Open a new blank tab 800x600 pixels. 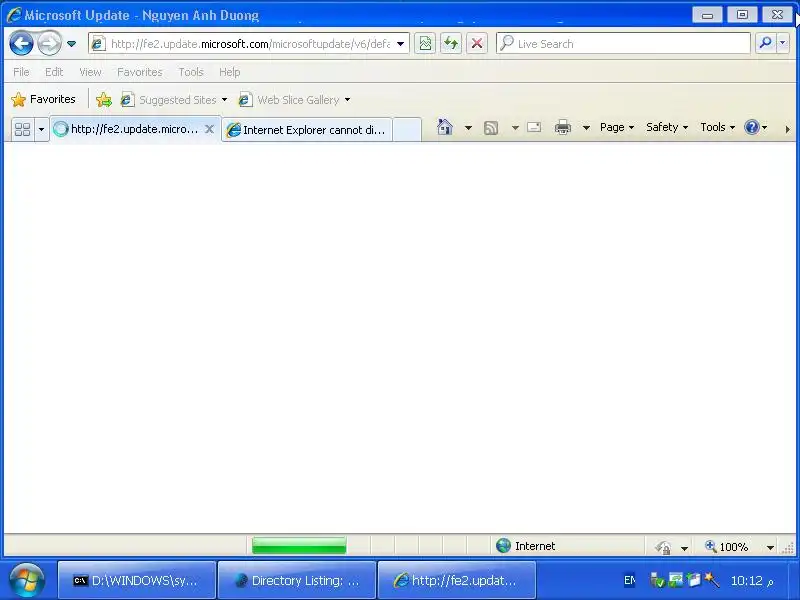coord(407,129)
